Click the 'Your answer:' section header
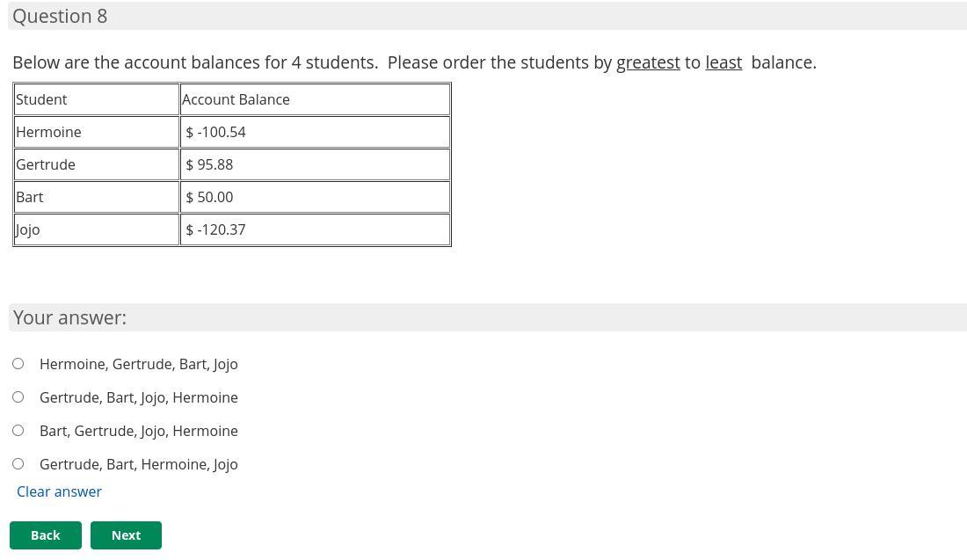The image size is (967, 560). (x=69, y=317)
